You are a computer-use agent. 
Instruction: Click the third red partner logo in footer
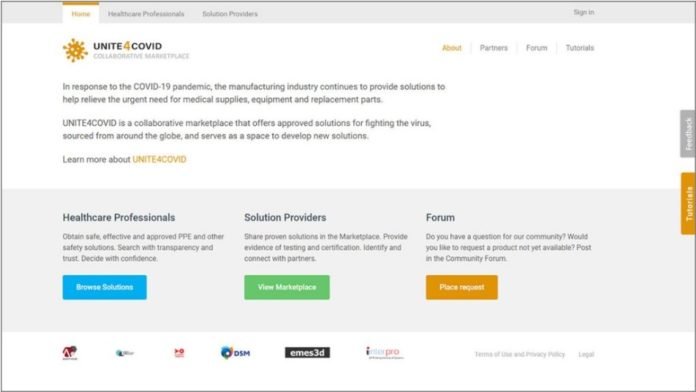179,353
